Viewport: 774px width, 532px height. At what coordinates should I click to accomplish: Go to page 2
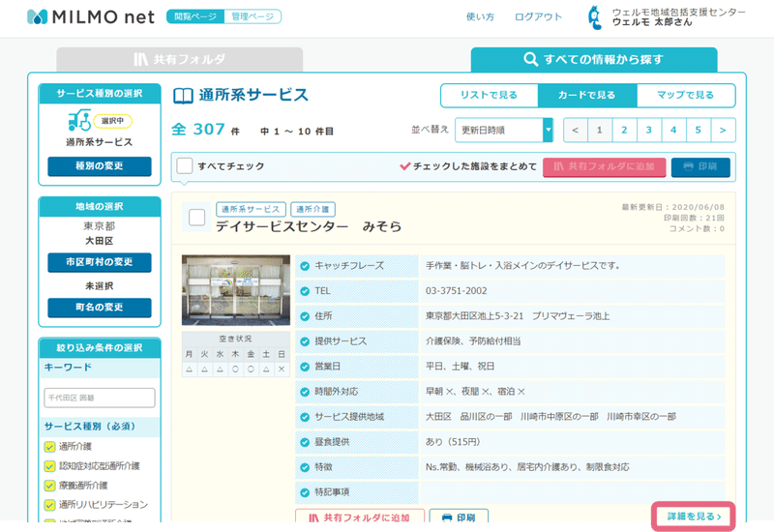pyautogui.click(x=624, y=131)
